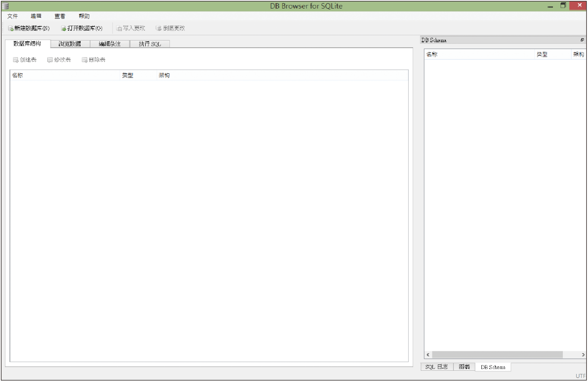Click the database app icon in title bar

(5, 6)
